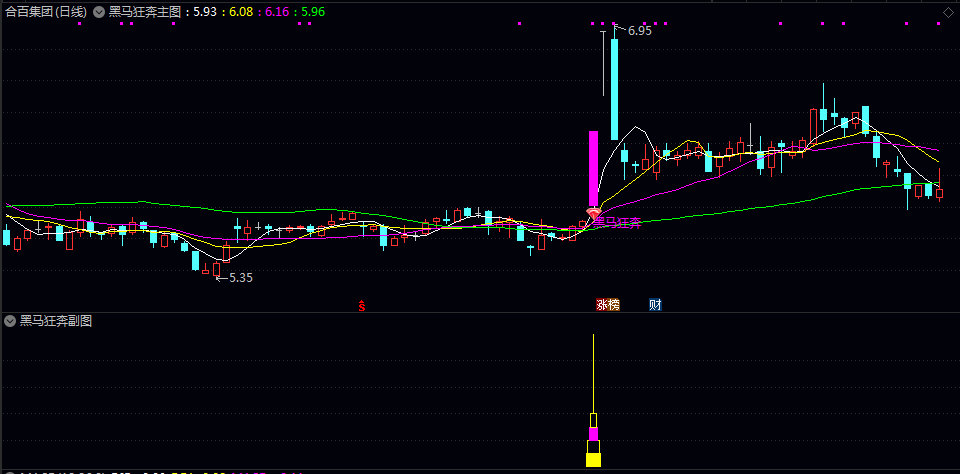960x474 pixels.
Task: Click the tall cyan candlestick near 6.95
Action: pos(614,89)
